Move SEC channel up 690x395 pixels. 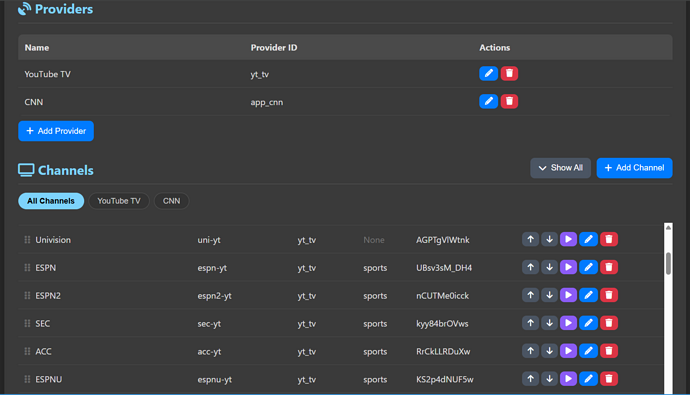tap(530, 323)
